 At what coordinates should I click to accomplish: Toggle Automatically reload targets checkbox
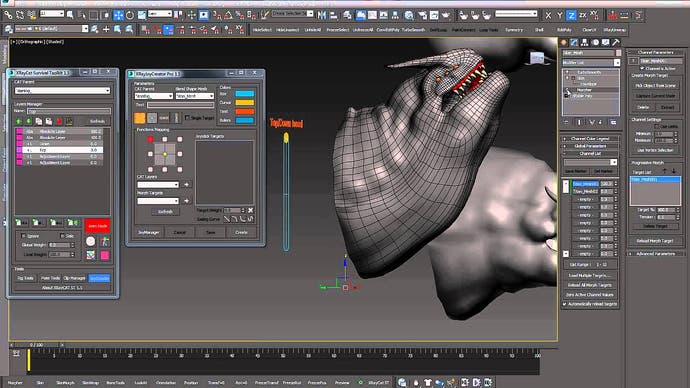pyautogui.click(x=565, y=304)
